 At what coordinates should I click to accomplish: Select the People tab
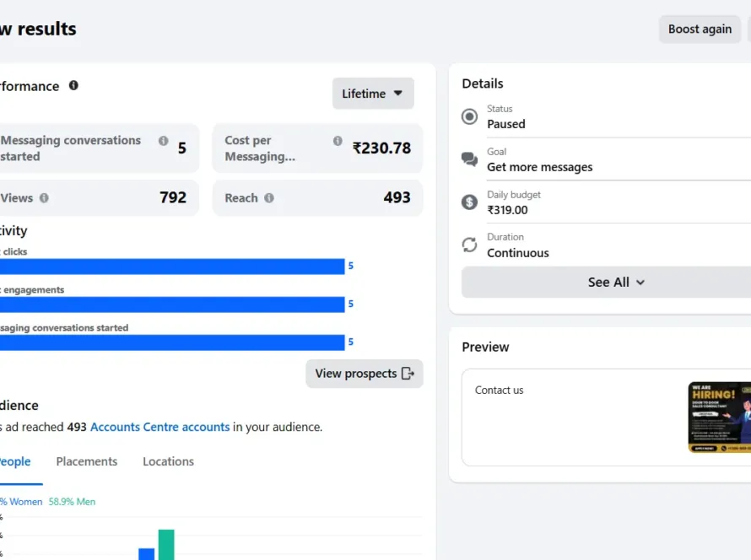[15, 461]
